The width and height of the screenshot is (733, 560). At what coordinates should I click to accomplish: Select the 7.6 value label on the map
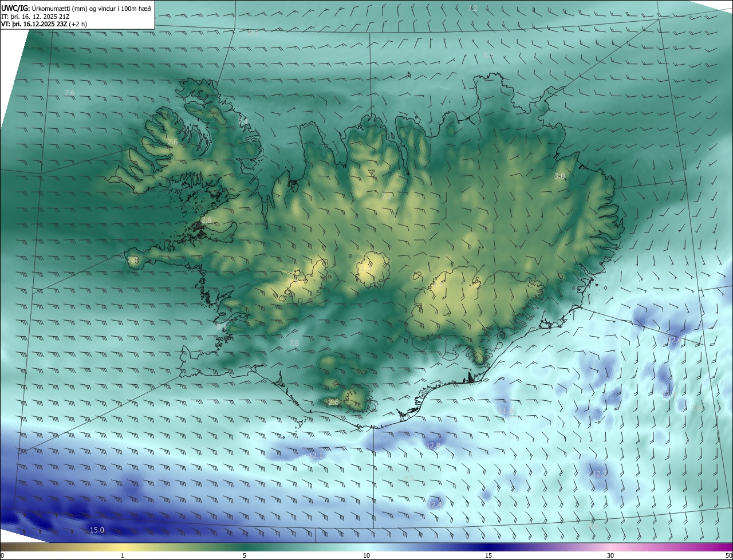tap(69, 93)
